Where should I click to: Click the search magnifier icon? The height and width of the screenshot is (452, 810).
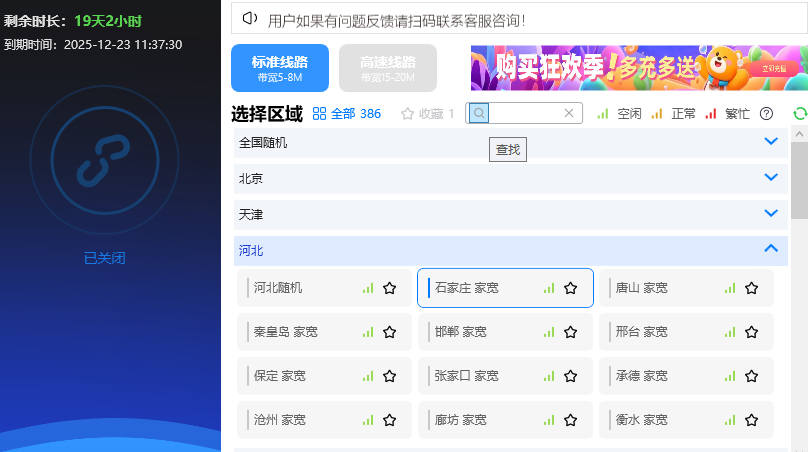coord(480,113)
